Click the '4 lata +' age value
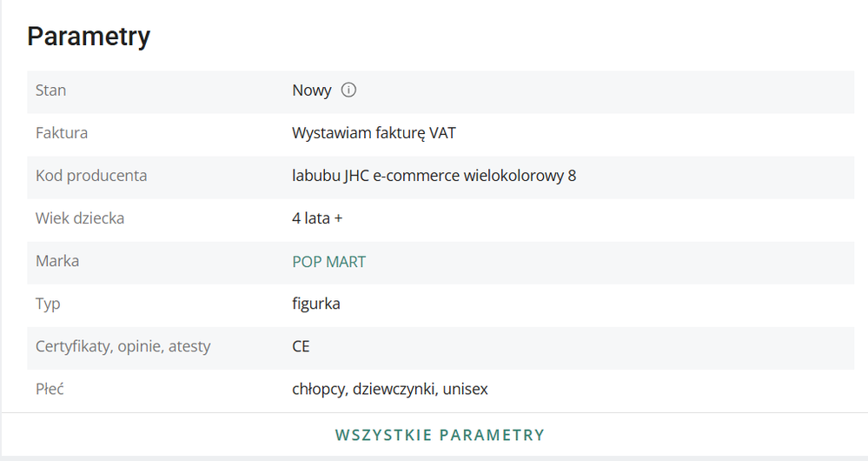 (317, 218)
